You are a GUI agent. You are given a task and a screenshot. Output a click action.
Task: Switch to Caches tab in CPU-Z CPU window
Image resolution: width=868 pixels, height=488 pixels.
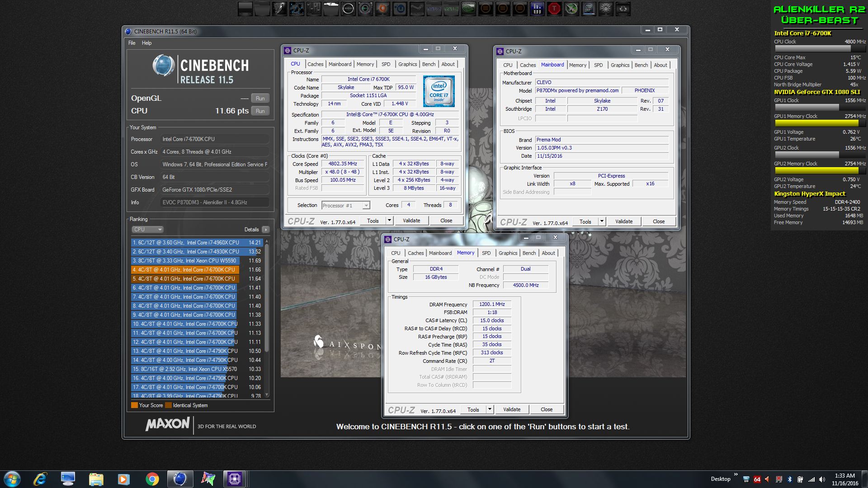pos(316,64)
